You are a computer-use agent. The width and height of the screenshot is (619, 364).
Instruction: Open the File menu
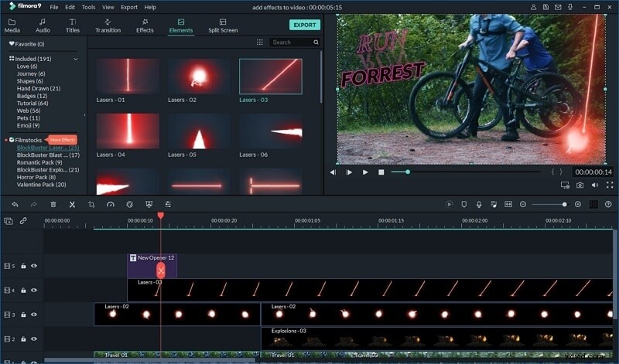pyautogui.click(x=54, y=7)
